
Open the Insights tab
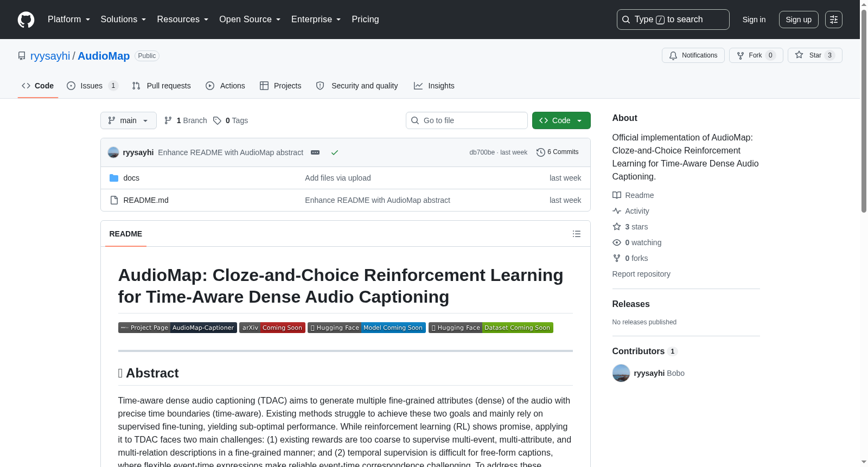click(x=434, y=86)
